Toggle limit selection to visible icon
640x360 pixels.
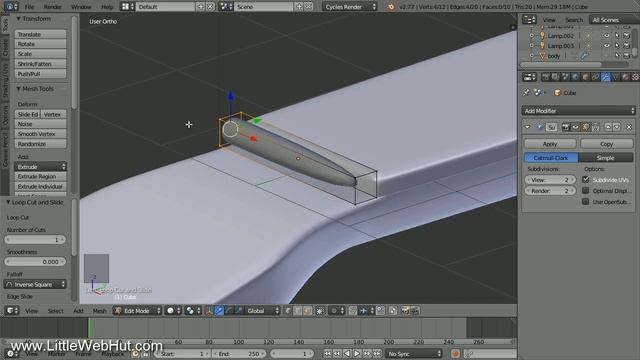click(x=320, y=311)
